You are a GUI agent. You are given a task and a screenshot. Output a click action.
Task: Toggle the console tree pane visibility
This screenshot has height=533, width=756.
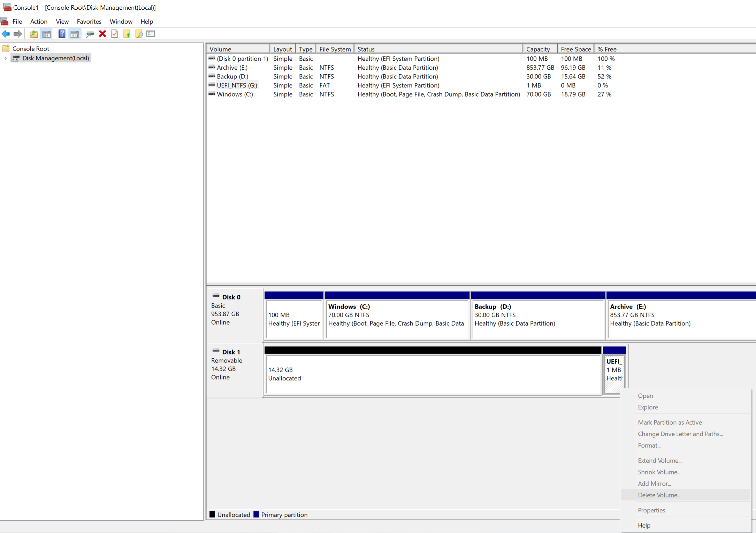tap(46, 33)
